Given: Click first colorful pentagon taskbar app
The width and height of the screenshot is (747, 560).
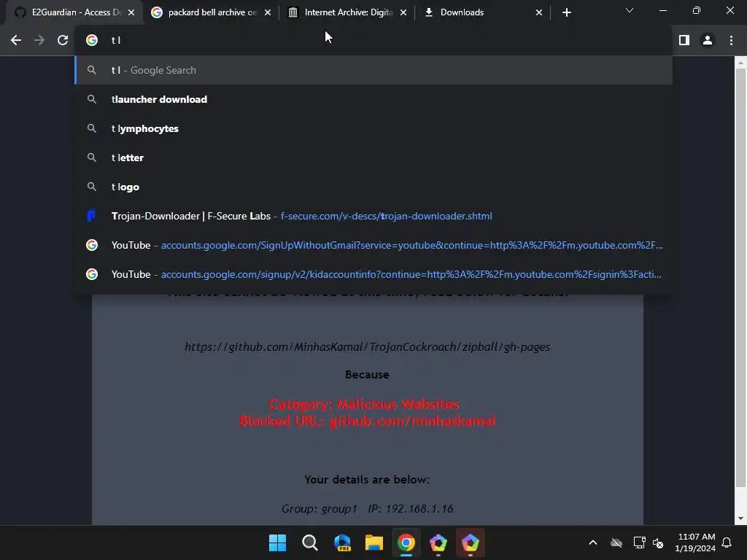Looking at the screenshot, I should coord(438,542).
